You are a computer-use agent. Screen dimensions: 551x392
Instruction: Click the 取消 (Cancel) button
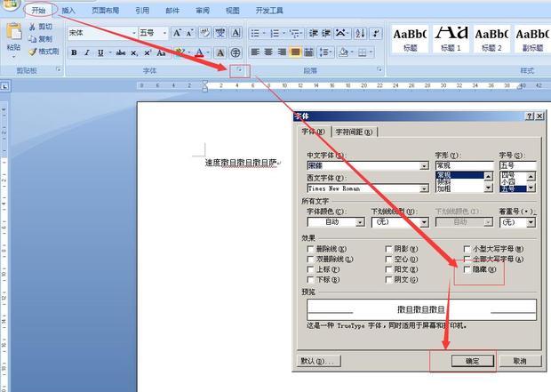tap(520, 361)
